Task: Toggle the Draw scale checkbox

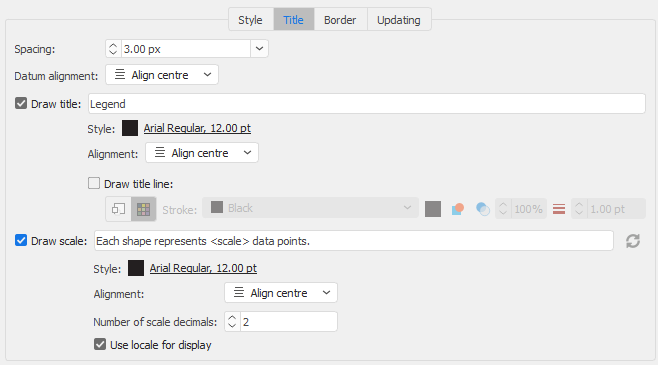Action: [21, 240]
